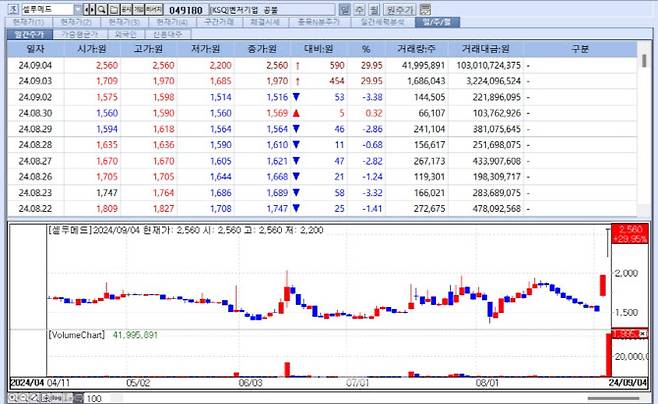The height and width of the screenshot is (404, 658).
Task: Switch to the 현재가(4) tab
Action: (x=172, y=22)
